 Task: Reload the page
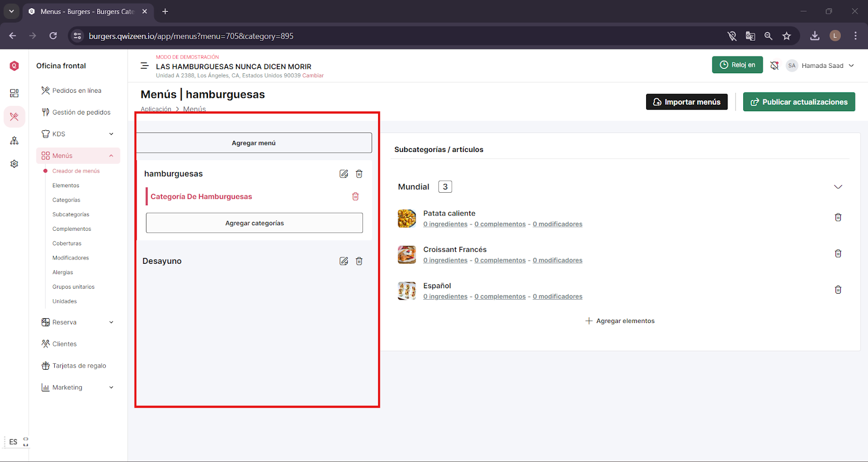point(53,36)
